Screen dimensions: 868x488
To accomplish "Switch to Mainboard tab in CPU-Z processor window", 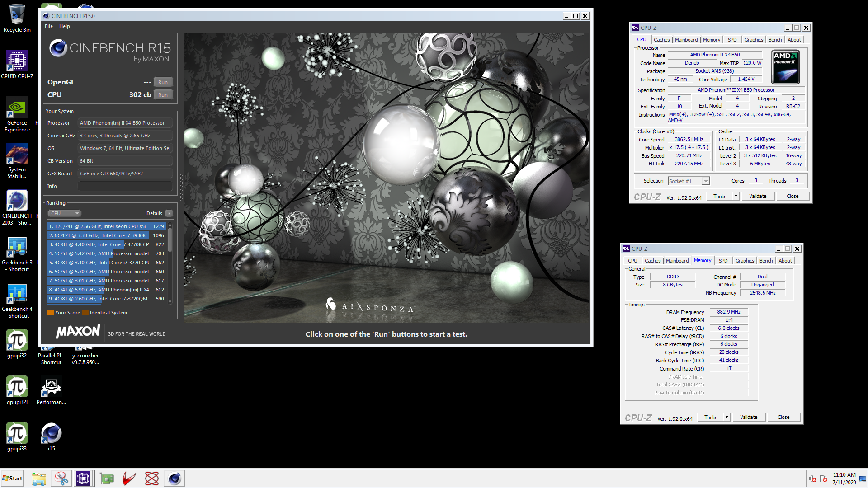I will click(x=686, y=40).
